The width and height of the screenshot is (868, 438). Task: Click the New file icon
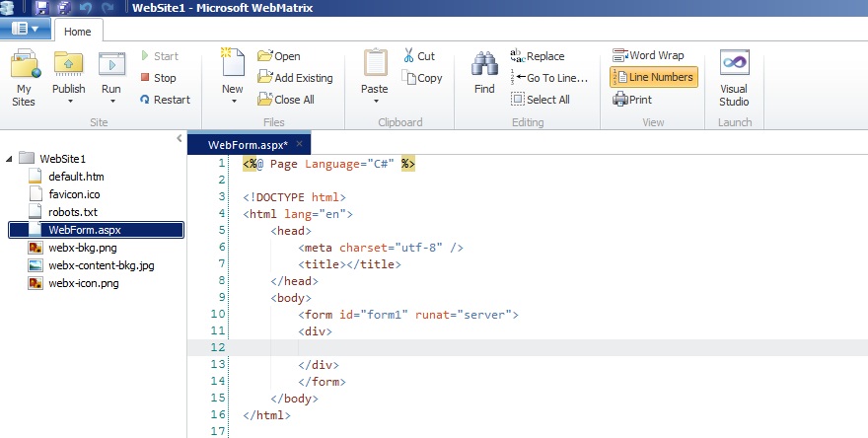[233, 63]
